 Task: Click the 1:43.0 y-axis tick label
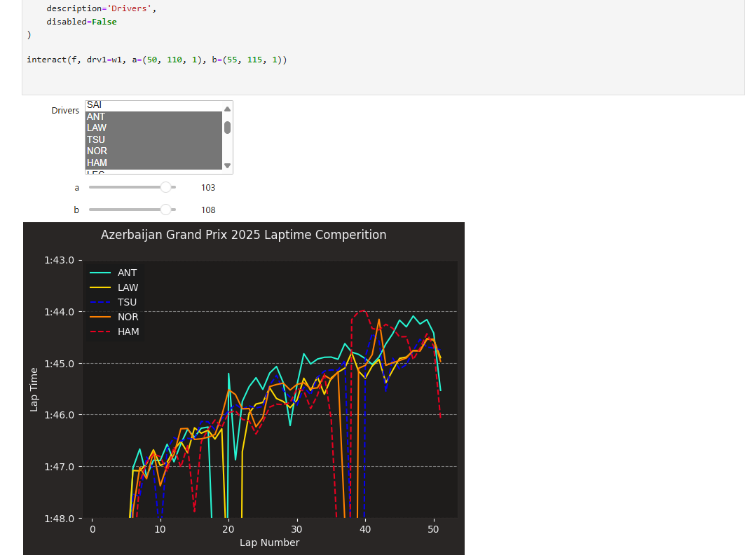pos(60,260)
